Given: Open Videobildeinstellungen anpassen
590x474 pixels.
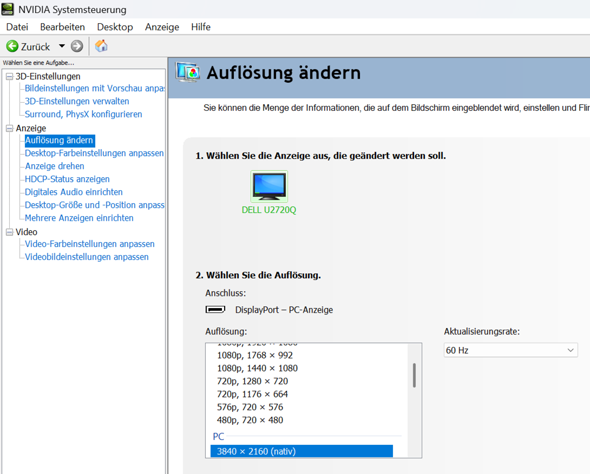Looking at the screenshot, I should click(87, 257).
